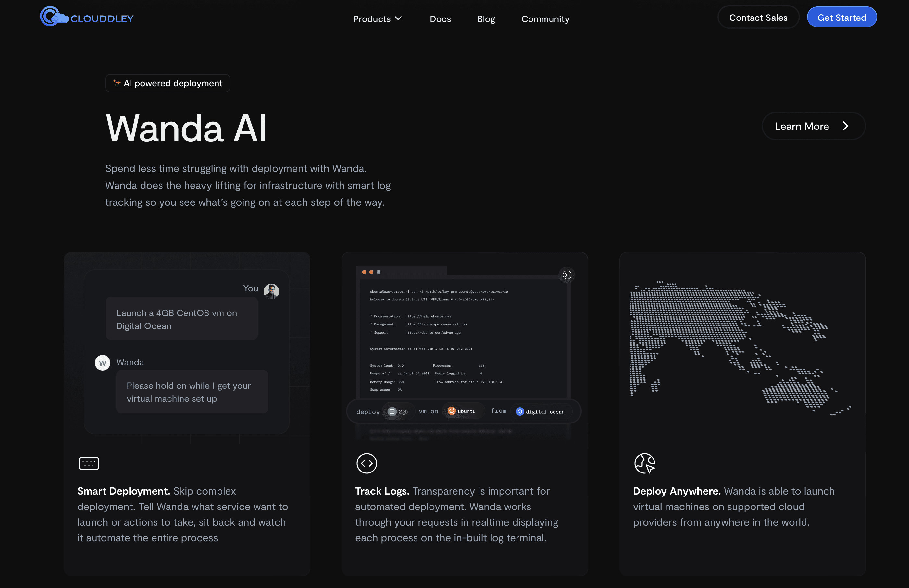This screenshot has height=588, width=909.
Task: Open the Docs page
Action: (x=440, y=19)
